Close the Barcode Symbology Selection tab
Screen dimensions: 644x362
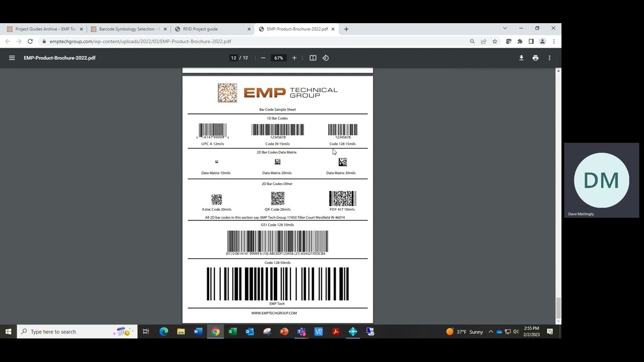165,29
